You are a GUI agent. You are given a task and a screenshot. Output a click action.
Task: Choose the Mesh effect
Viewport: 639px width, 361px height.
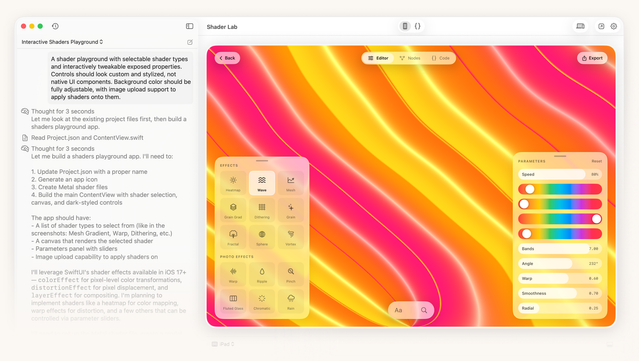click(291, 183)
